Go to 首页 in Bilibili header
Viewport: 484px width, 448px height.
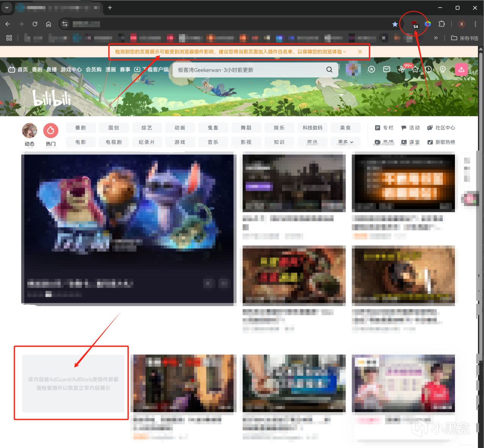click(x=18, y=70)
